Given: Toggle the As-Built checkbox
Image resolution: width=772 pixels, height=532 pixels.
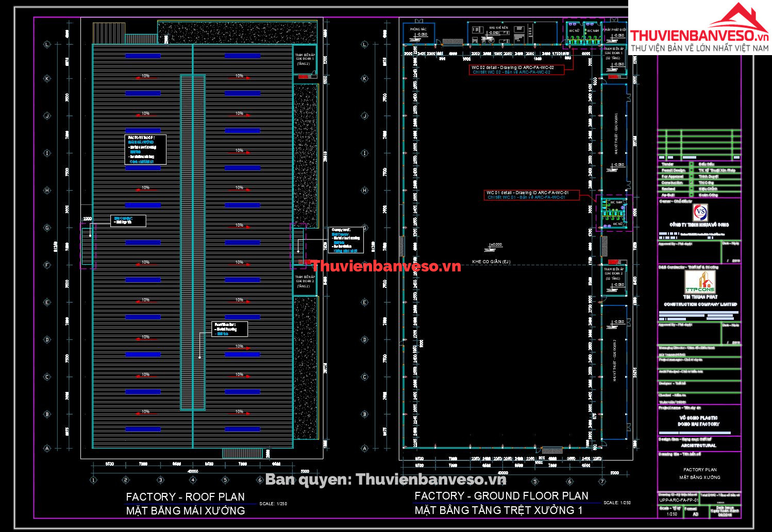Looking at the screenshot, I should pyautogui.click(x=691, y=195).
